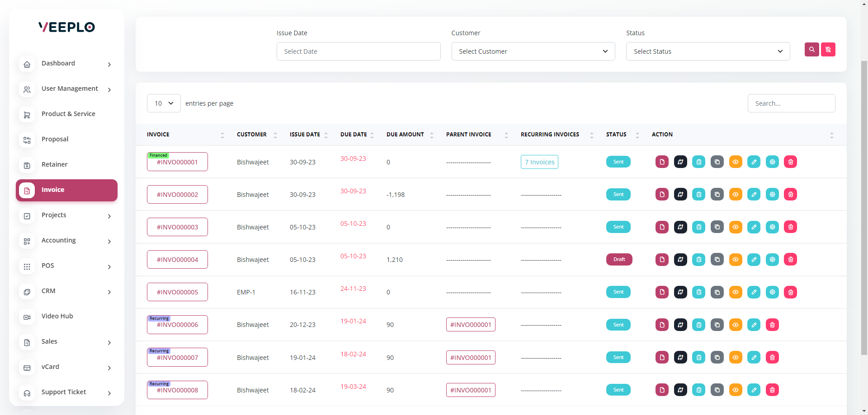The width and height of the screenshot is (868, 415).
Task: Reset filters with the crossed-trash icon
Action: pos(828,50)
